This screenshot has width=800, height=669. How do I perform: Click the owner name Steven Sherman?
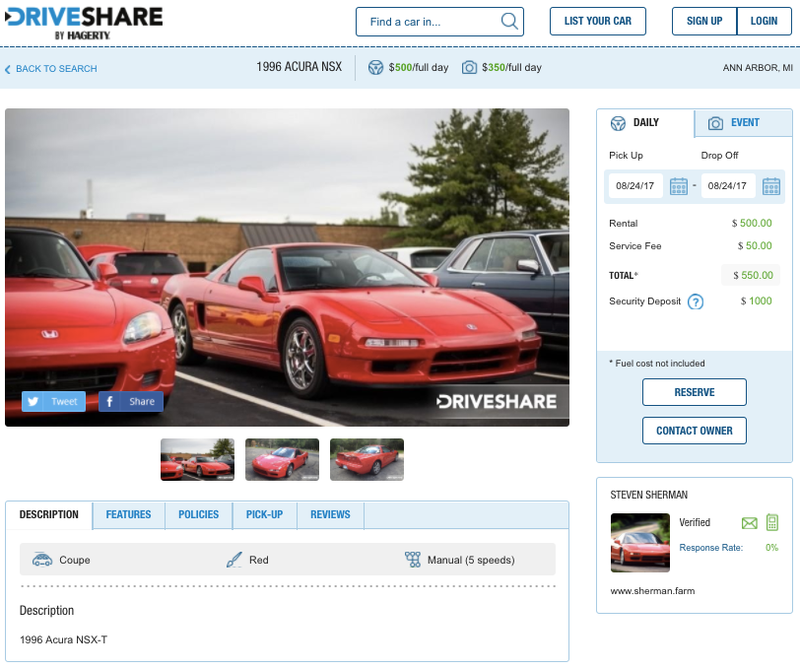pos(649,495)
